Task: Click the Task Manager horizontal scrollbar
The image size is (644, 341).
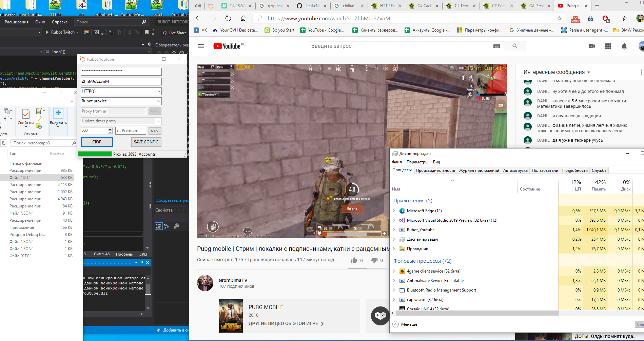Action: [475, 313]
